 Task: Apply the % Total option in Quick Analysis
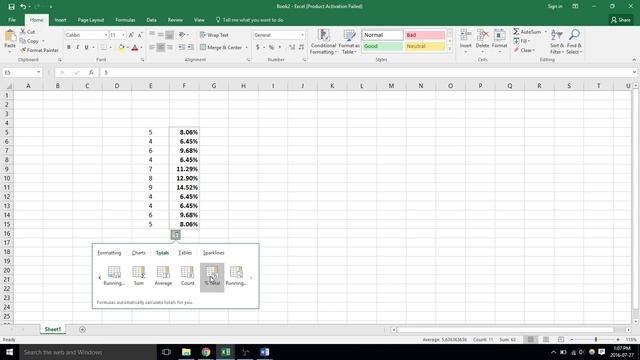coord(212,277)
